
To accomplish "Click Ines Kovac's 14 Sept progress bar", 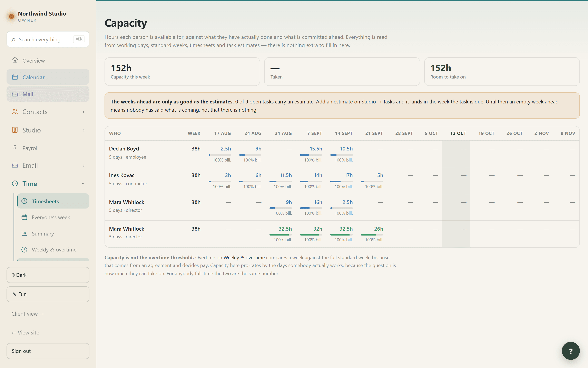I will tap(341, 182).
